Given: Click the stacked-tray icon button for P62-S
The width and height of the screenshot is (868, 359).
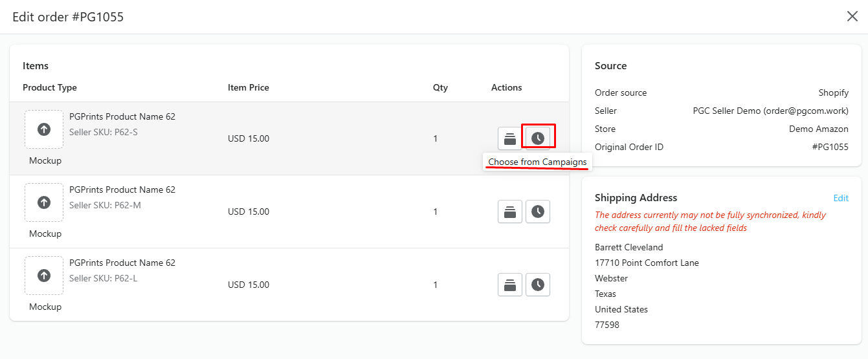Looking at the screenshot, I should [510, 138].
